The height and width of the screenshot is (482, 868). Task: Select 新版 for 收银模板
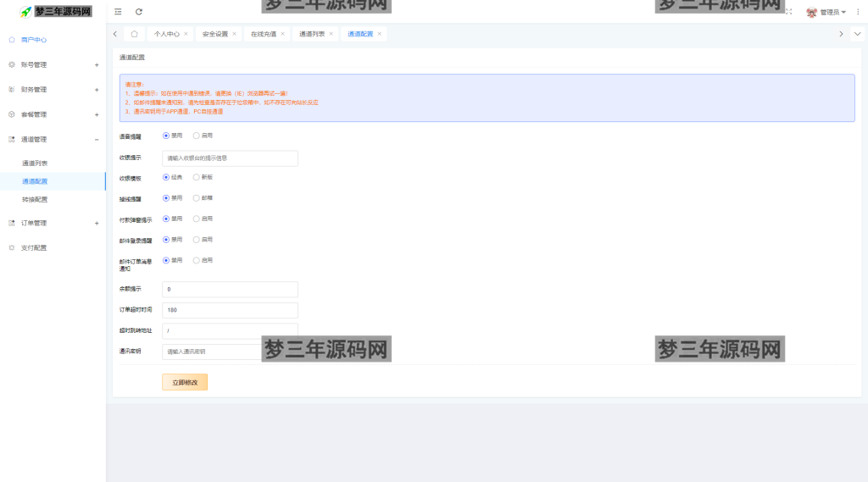tap(197, 177)
